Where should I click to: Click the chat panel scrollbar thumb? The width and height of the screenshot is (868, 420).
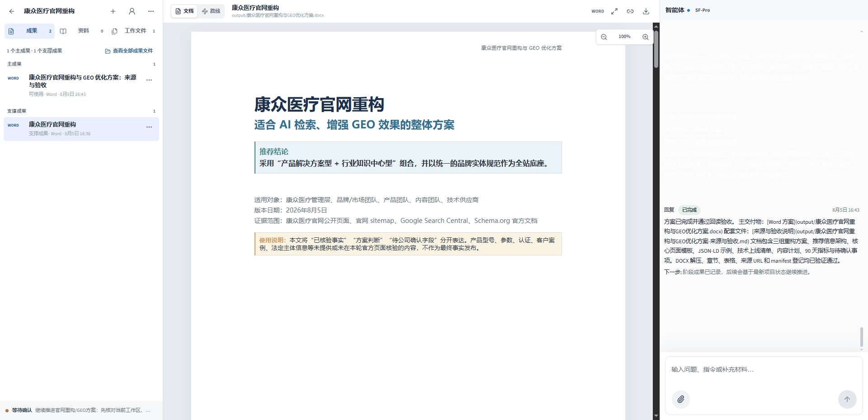pyautogui.click(x=861, y=337)
